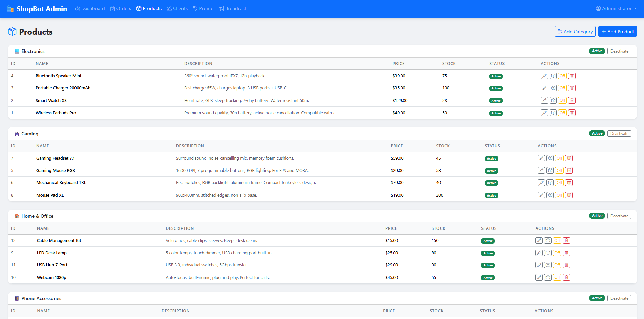
Task: Deactivate the Gaming category
Action: tap(619, 134)
